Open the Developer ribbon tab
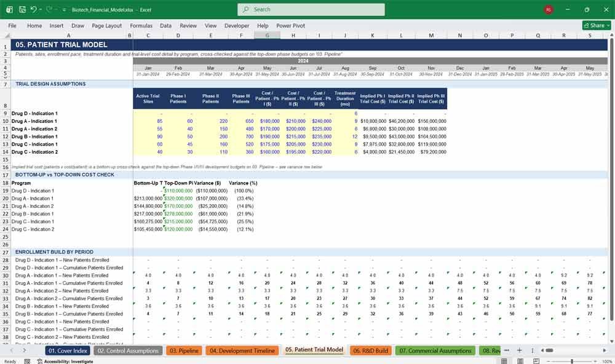 [237, 25]
